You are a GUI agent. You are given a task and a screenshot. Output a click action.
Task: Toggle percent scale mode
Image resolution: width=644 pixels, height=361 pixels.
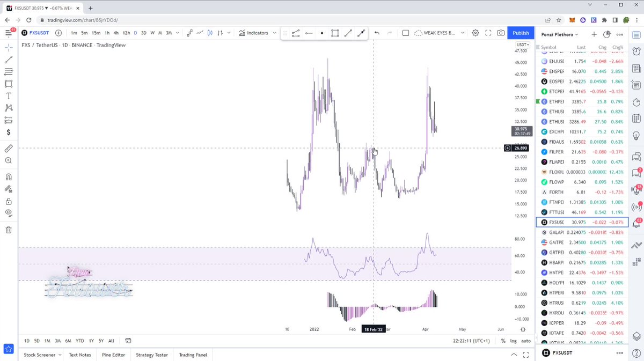tap(503, 341)
